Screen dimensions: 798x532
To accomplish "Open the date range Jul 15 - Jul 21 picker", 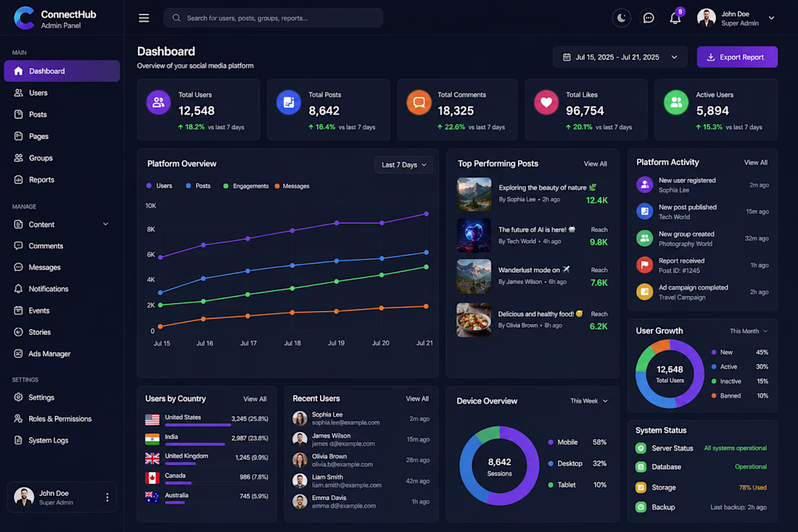I will pos(620,57).
